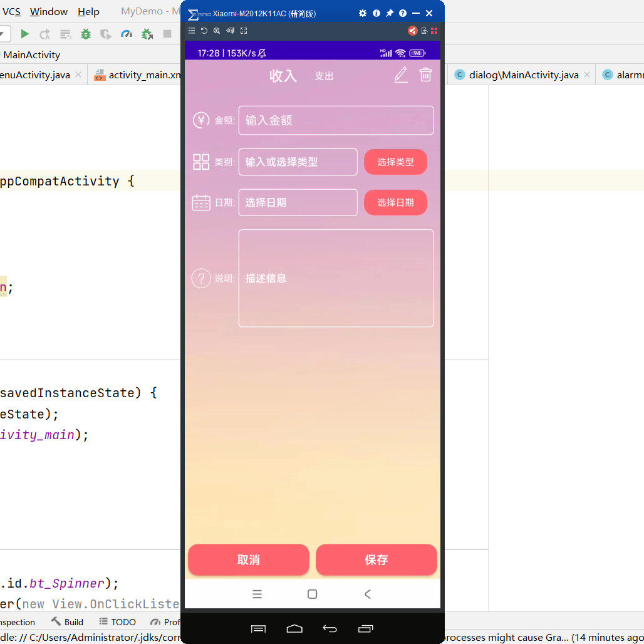Run the app with the green Run button
The height and width of the screenshot is (644, 644).
click(x=25, y=34)
